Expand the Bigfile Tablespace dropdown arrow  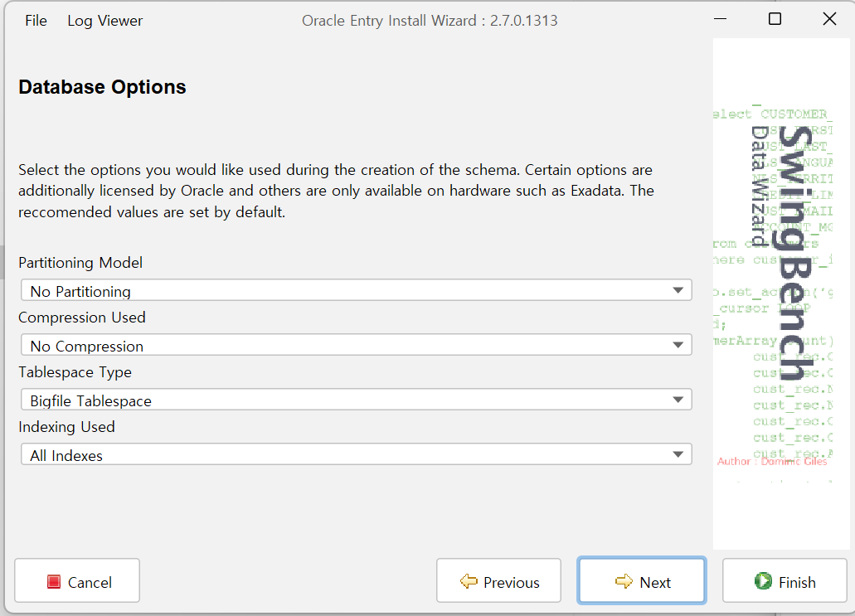click(678, 400)
